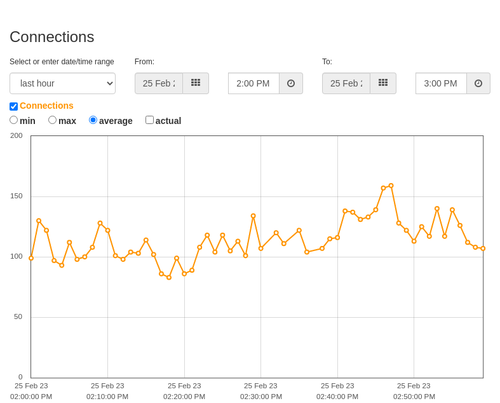Click the To date field showing 25 Feb

pyautogui.click(x=346, y=83)
